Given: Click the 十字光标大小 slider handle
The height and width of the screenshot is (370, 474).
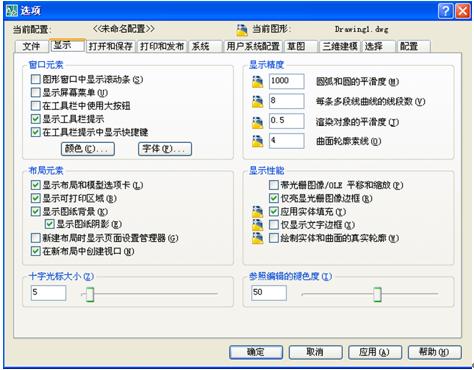Looking at the screenshot, I should coord(90,294).
